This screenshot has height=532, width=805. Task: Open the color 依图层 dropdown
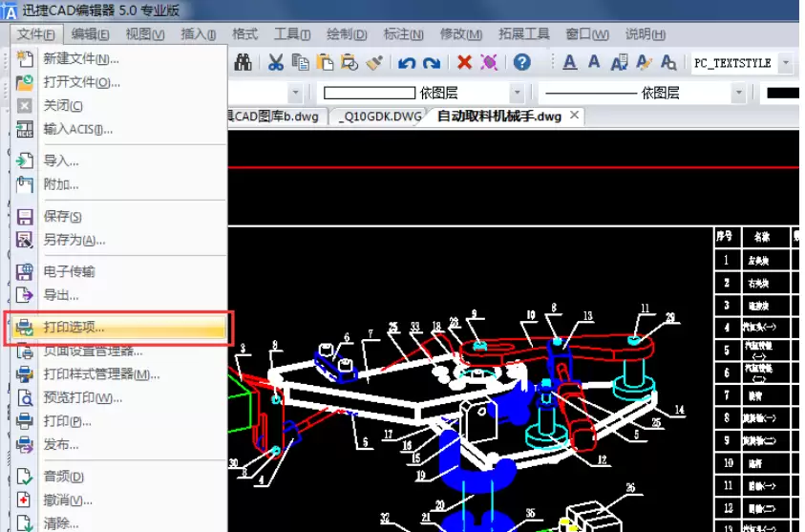[517, 93]
